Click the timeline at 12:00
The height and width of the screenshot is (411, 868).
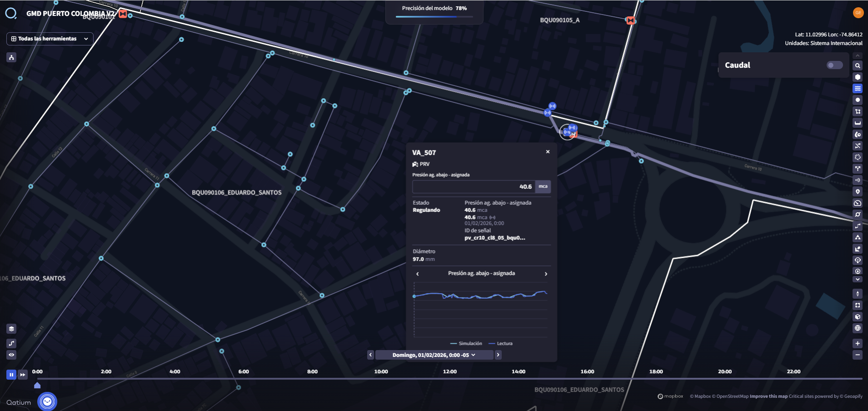(450, 378)
